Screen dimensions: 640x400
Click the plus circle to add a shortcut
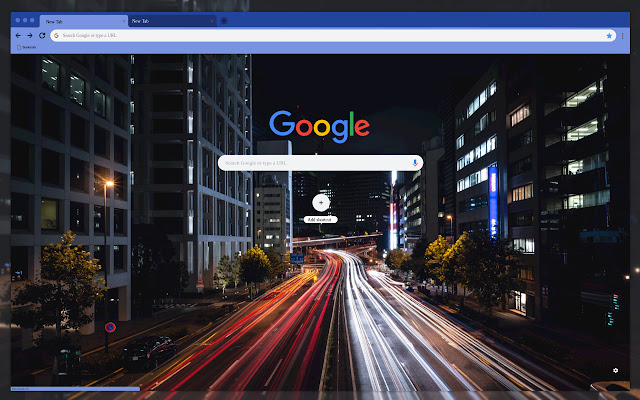[x=321, y=202]
